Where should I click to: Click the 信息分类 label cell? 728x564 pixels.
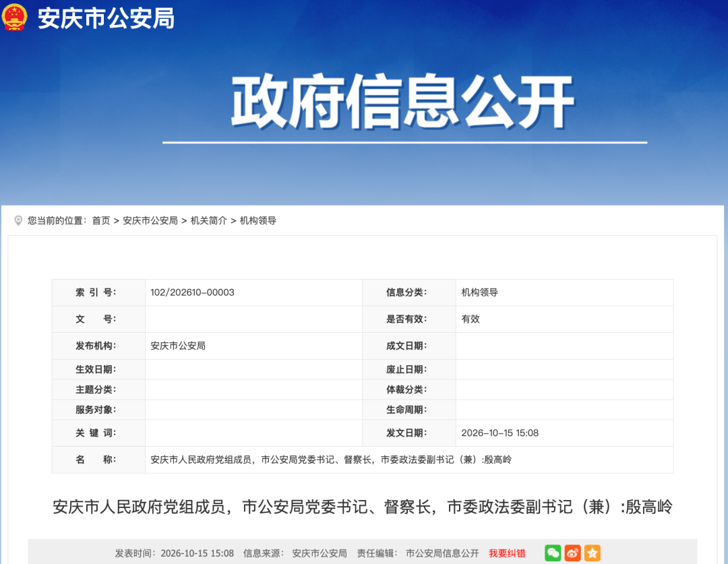tap(409, 292)
